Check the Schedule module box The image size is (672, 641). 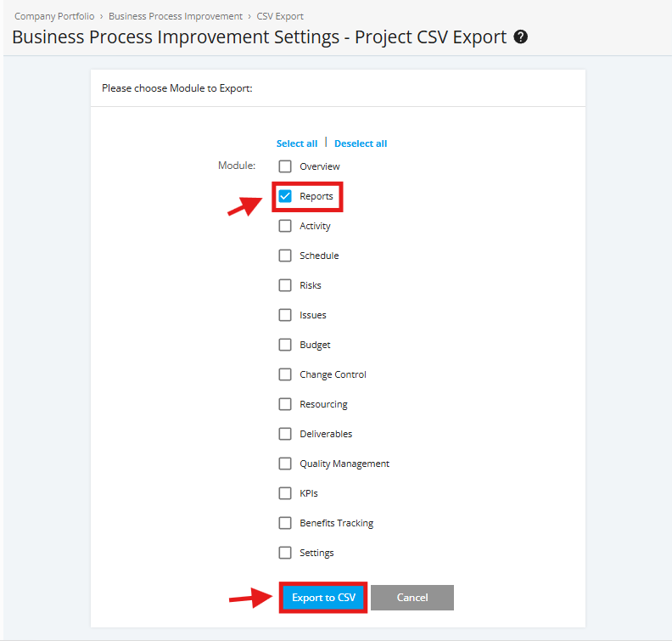tap(285, 256)
